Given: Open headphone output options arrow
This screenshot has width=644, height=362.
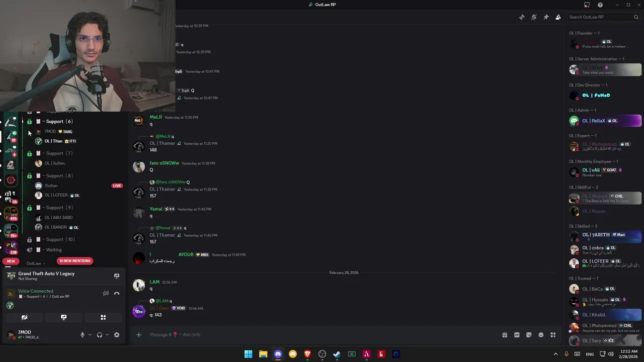Looking at the screenshot, I should tap(107, 335).
